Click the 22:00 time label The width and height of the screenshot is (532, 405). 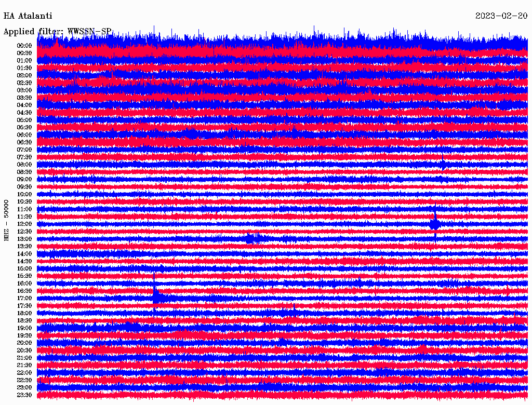[x=24, y=373]
